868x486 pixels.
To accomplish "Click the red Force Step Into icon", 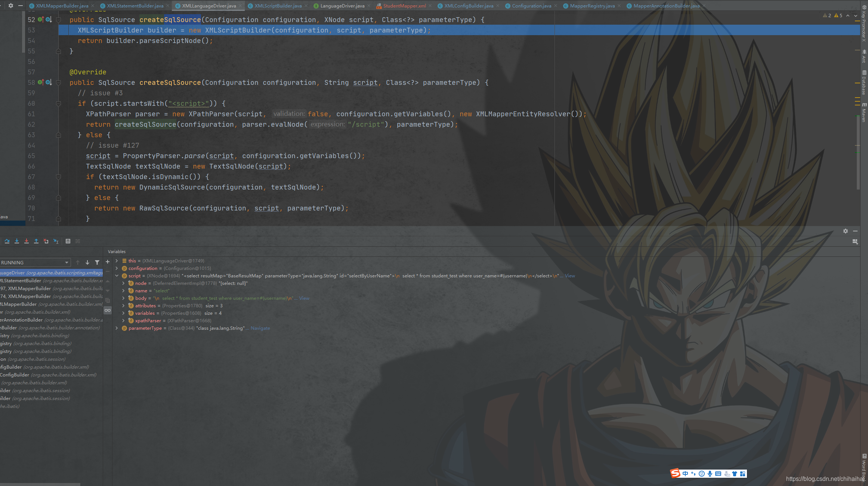I will click(27, 241).
